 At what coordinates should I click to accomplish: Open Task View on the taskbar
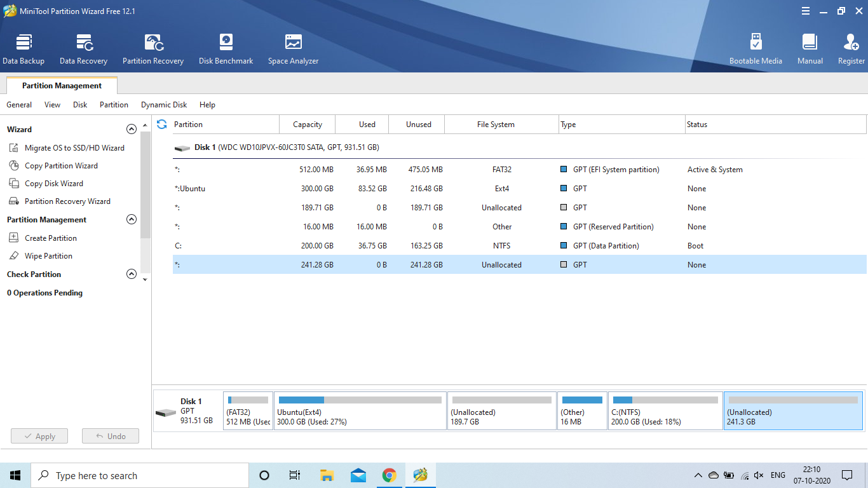point(295,475)
